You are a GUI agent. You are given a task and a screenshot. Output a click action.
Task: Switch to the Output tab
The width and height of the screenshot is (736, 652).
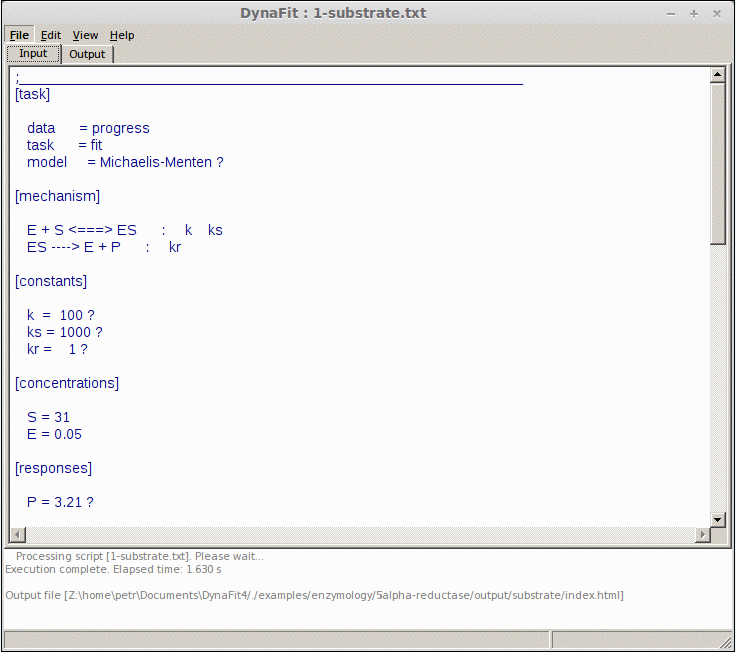[x=87, y=54]
